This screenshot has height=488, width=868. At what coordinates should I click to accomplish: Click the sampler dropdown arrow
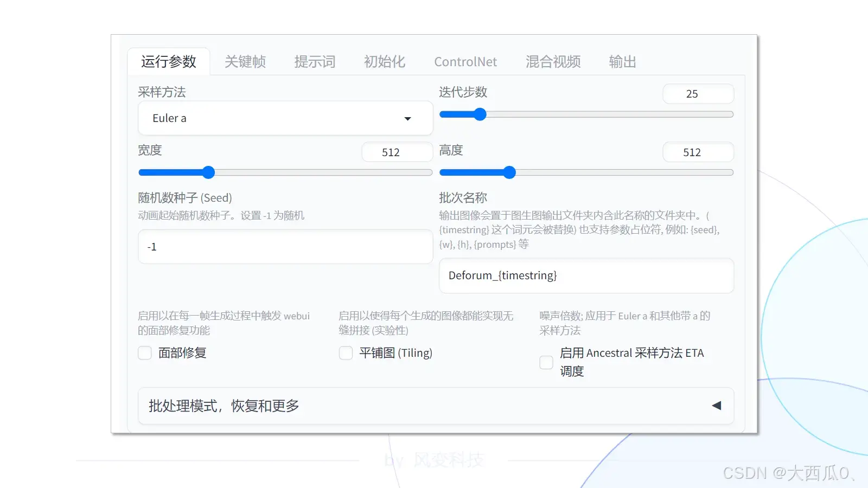408,119
